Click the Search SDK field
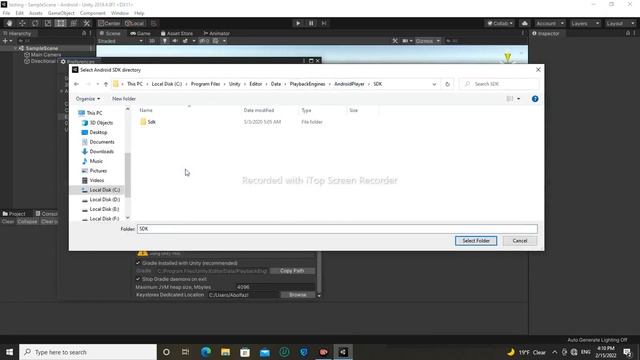 coord(499,84)
